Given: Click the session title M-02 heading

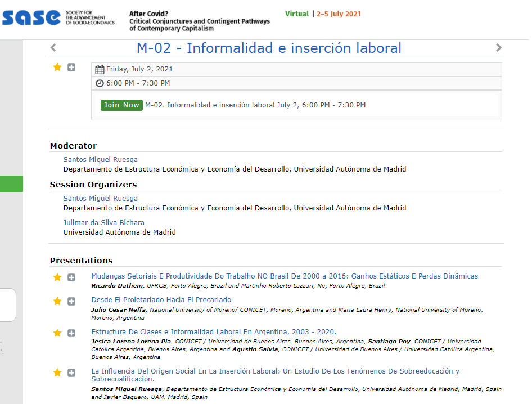Looking at the screenshot, I should pos(269,48).
